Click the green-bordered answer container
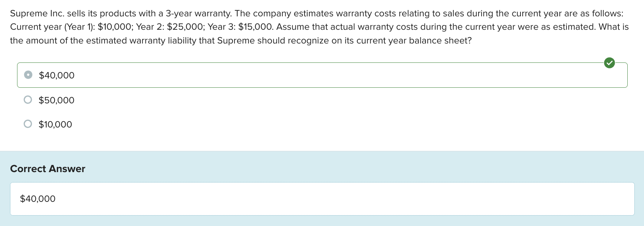Viewport: 644px width, 226px height. point(322,75)
